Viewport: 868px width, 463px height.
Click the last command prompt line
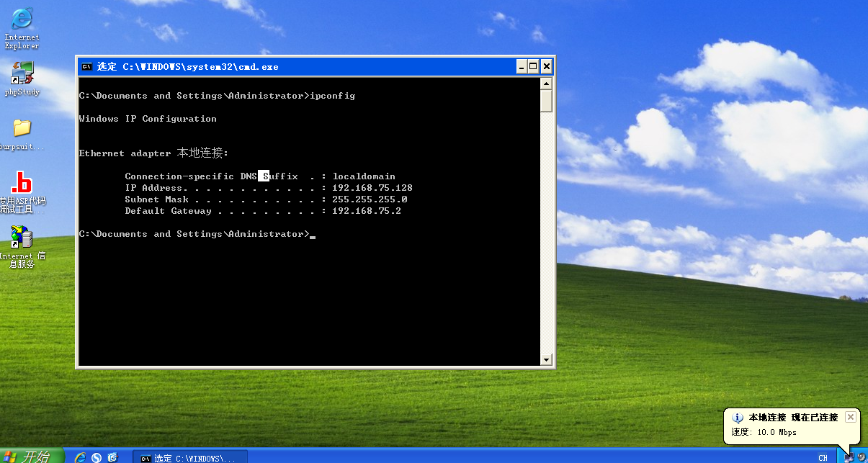tap(197, 234)
